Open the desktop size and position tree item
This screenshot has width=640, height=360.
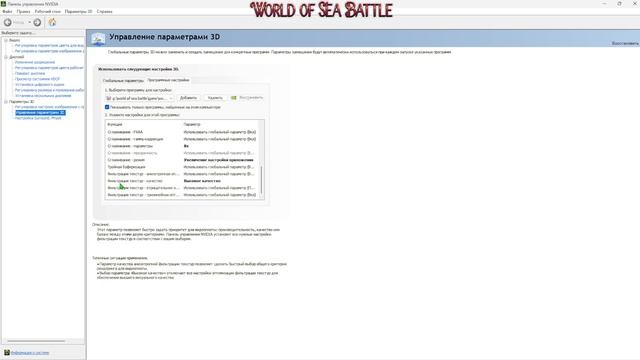coord(49,90)
